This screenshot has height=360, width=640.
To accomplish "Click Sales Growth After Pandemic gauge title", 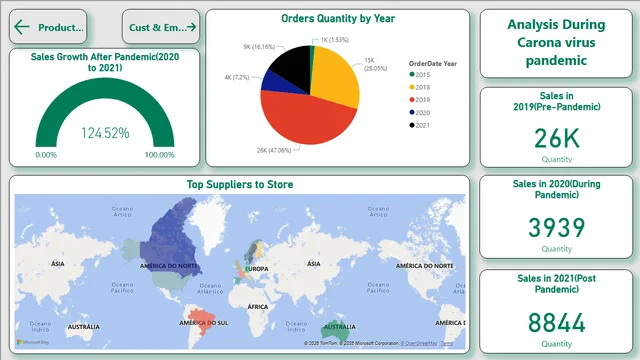I will point(105,62).
